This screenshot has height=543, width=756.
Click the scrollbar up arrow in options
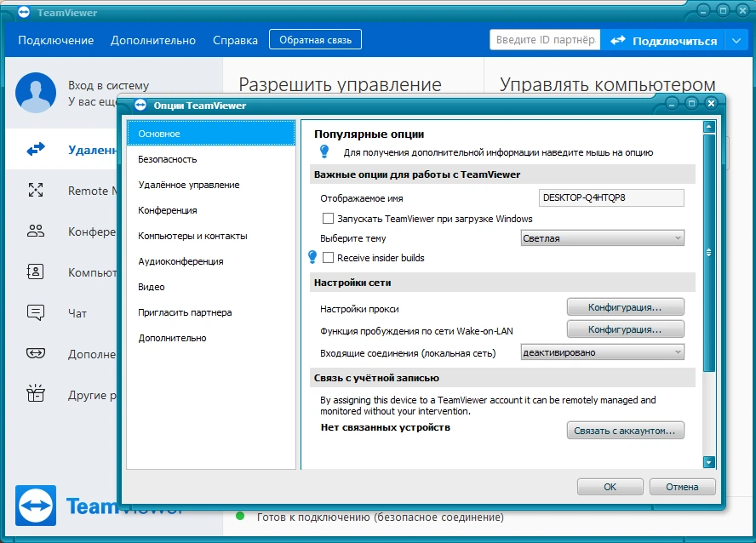[708, 127]
